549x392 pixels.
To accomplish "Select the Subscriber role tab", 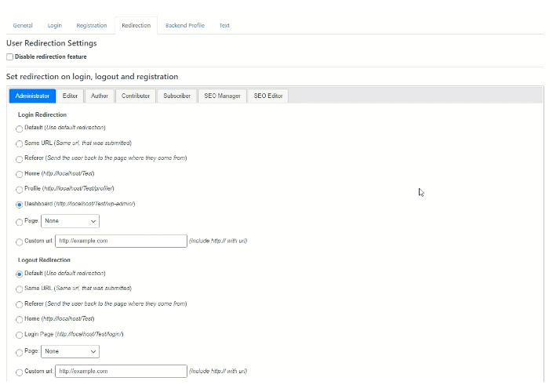I will 176,96.
